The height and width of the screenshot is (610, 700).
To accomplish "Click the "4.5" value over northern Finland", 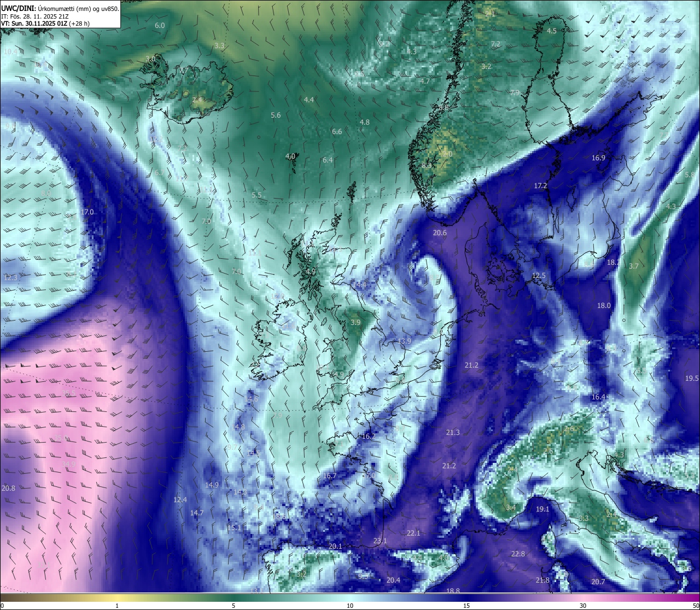I will (552, 31).
